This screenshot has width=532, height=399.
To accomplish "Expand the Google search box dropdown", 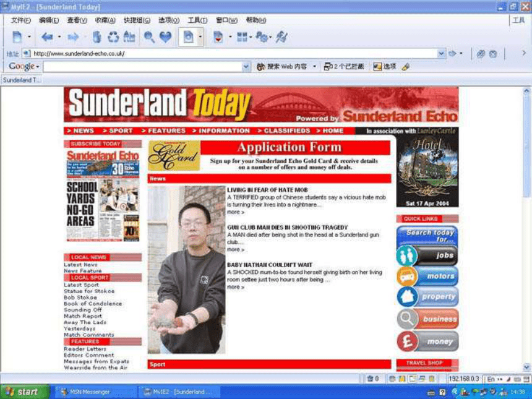I will tap(246, 67).
